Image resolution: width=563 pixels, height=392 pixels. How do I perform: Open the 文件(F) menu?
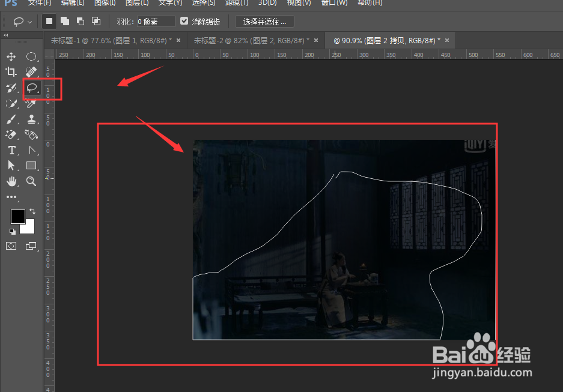pos(40,3)
